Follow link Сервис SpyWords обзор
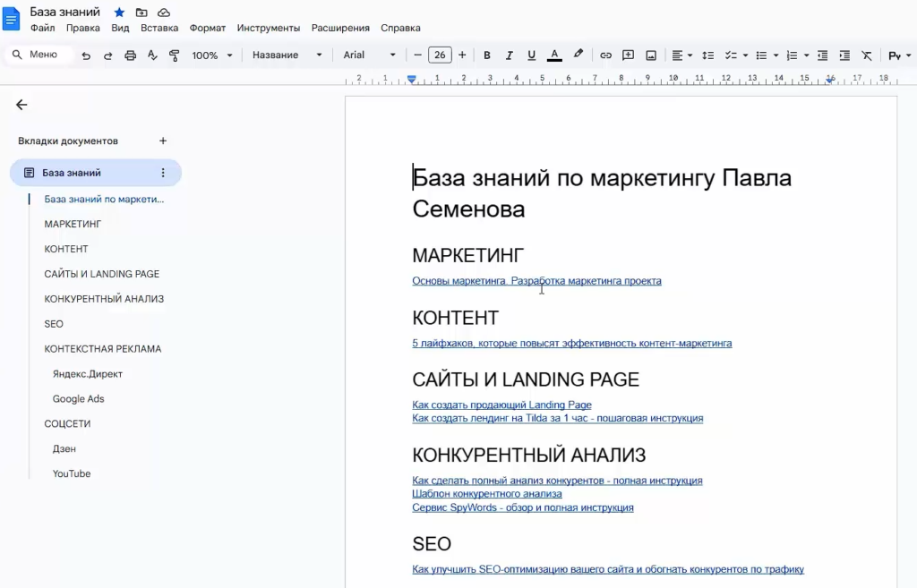Screen dimensions: 917x588 (523, 507)
